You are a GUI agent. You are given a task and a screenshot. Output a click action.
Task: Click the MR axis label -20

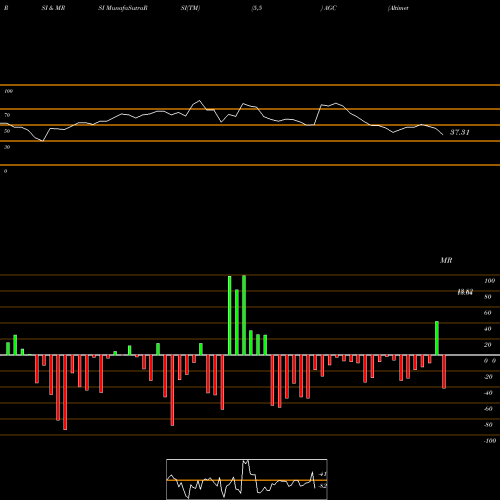[488, 377]
